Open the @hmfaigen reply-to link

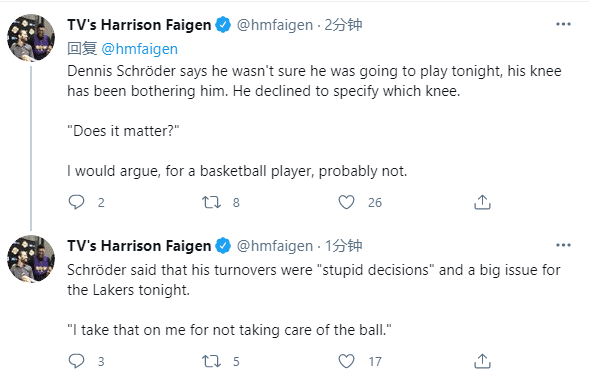(139, 49)
